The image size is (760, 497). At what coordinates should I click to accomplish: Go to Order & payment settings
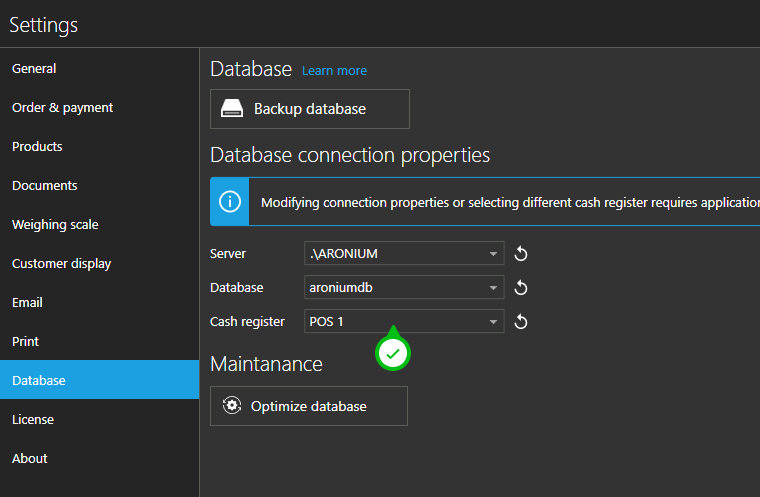click(x=99, y=108)
